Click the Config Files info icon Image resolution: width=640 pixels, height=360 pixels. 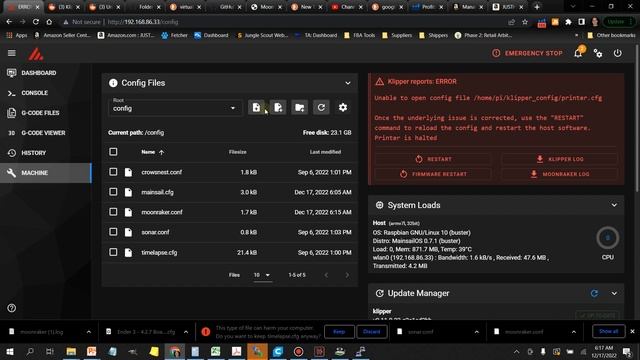[113, 83]
